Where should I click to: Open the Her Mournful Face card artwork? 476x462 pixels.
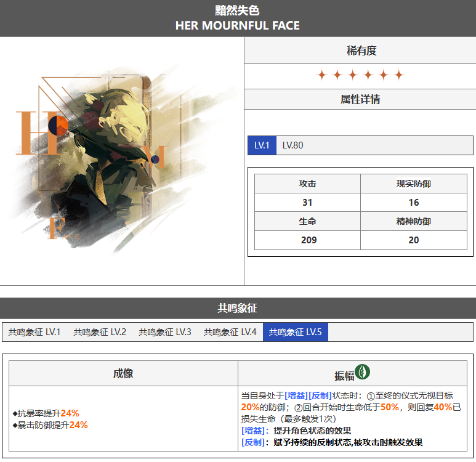click(x=121, y=161)
